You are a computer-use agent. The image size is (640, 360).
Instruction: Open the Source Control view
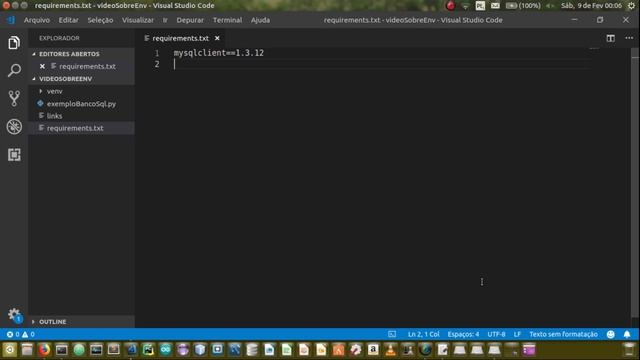coord(14,98)
